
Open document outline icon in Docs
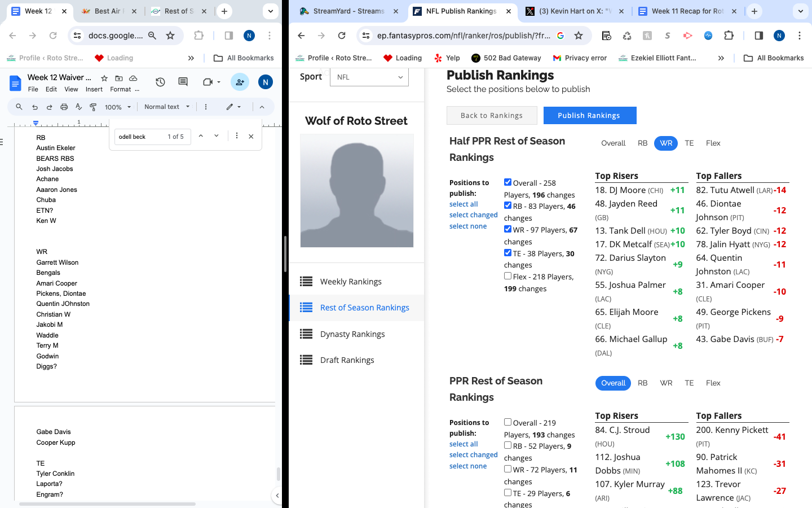coord(2,142)
